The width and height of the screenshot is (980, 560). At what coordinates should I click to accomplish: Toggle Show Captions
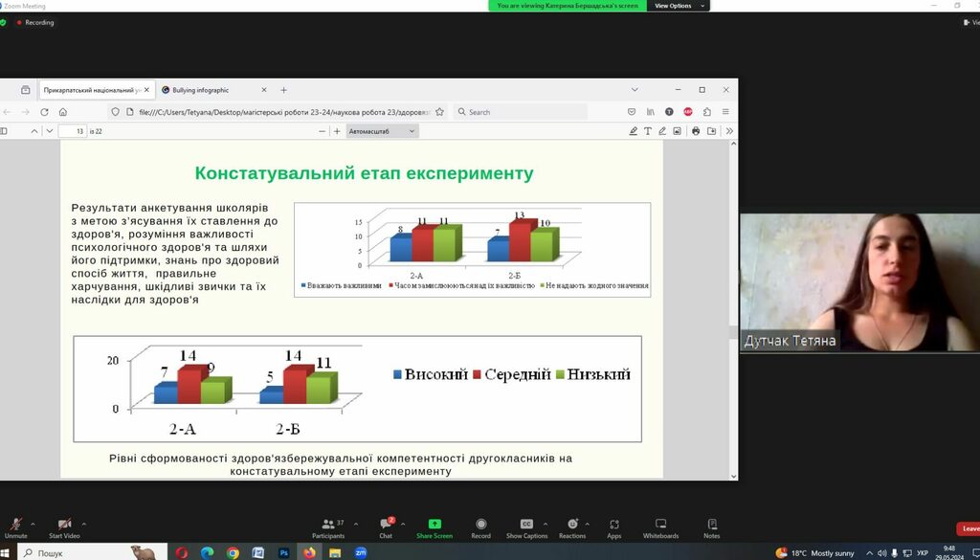526,525
